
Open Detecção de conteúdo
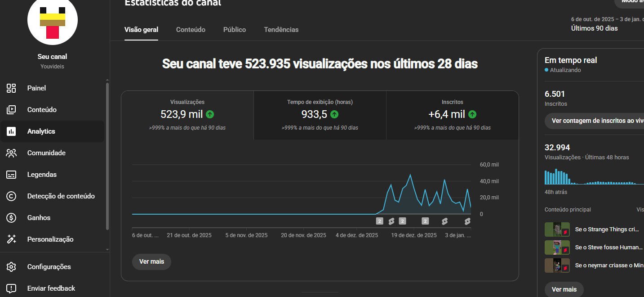[61, 196]
